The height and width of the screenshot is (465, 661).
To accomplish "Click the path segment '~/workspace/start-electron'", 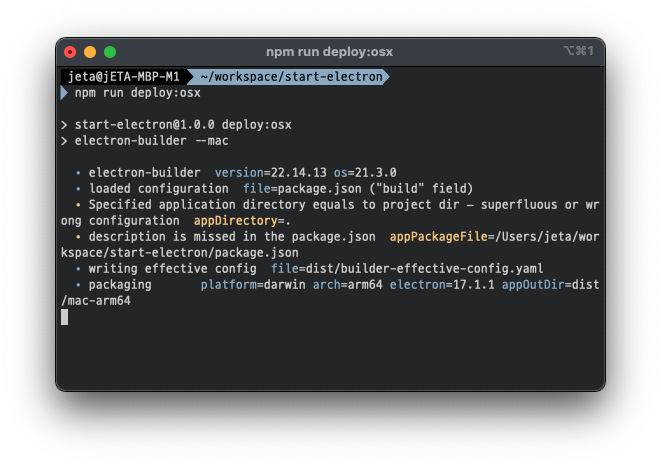I will coord(291,77).
